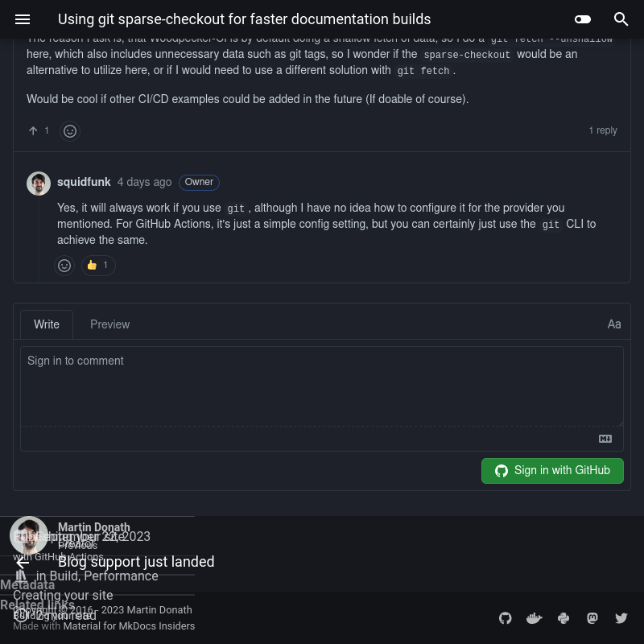Switch to the Preview tab
Image resolution: width=644 pixels, height=644 pixels.
109,324
